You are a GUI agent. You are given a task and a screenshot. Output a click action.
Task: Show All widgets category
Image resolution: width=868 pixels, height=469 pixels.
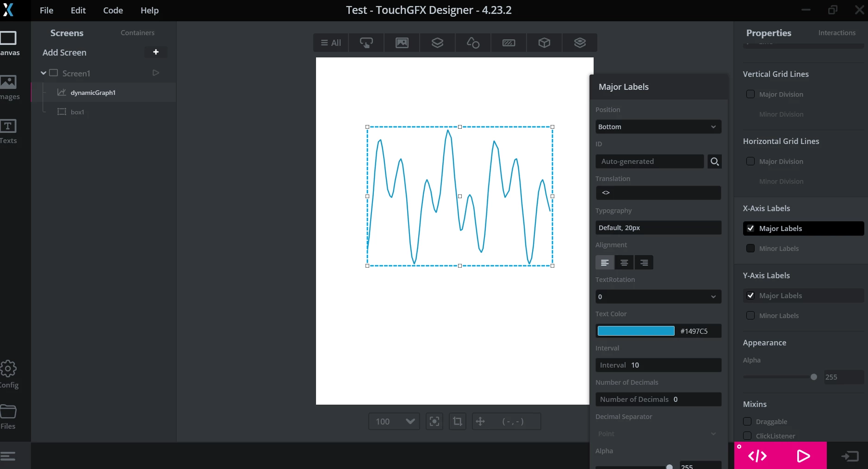click(331, 43)
